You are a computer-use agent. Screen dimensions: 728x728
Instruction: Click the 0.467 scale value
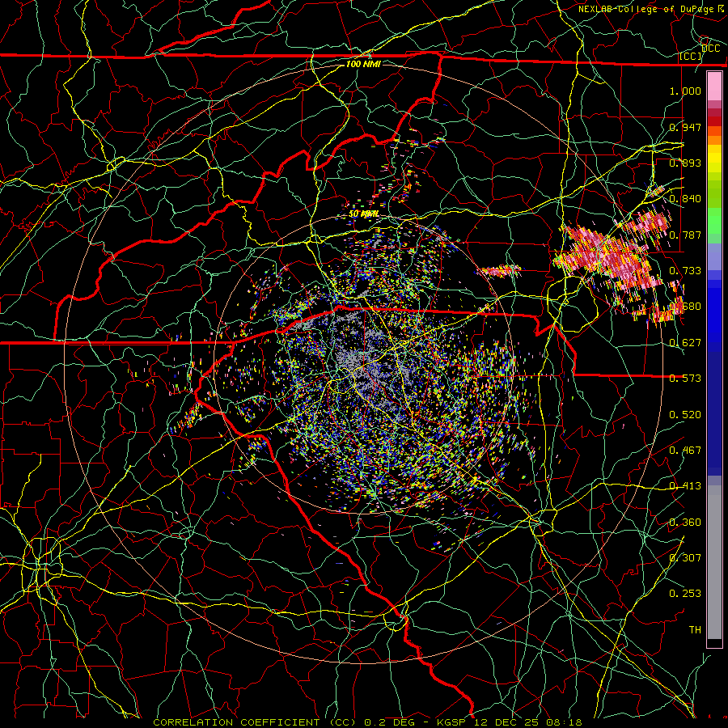[x=685, y=450]
